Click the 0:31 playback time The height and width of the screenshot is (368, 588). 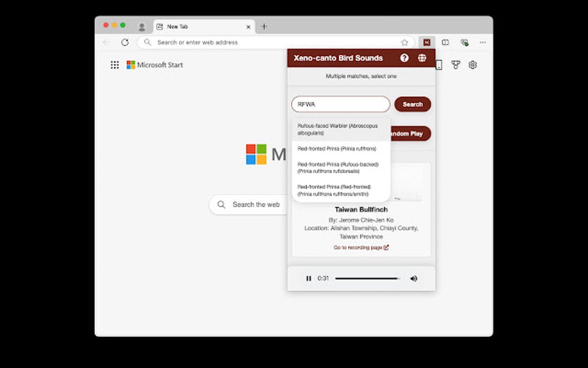point(323,279)
